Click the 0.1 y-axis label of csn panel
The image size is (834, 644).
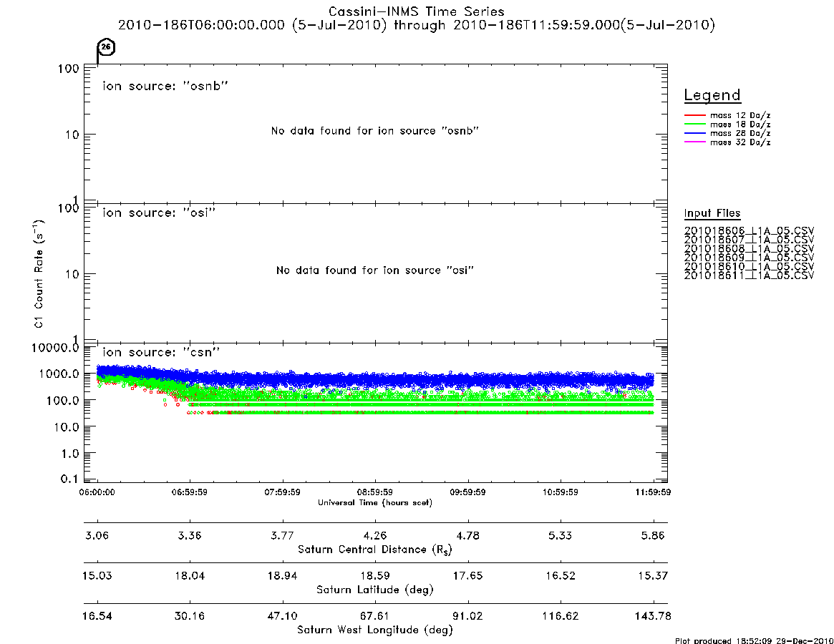70,479
